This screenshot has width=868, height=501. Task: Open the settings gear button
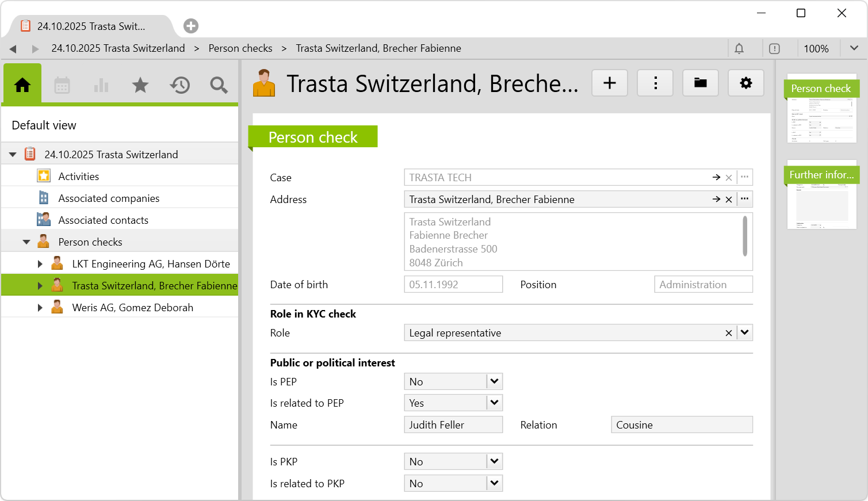pyautogui.click(x=746, y=83)
